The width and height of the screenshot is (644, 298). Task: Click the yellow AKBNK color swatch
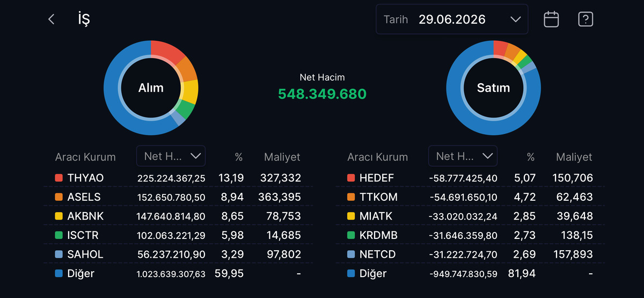pos(58,216)
